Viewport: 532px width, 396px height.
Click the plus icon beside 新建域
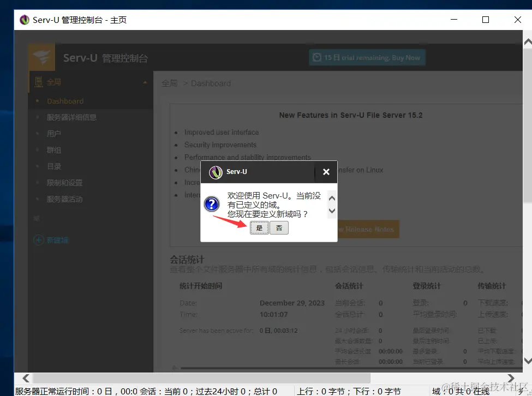pyautogui.click(x=39, y=240)
